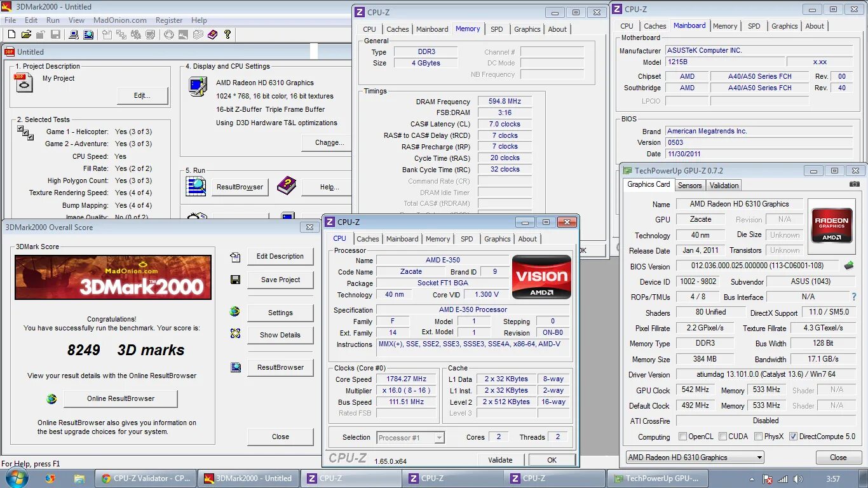Enable the CUDA checkbox in GPU-Z
The height and width of the screenshot is (488, 868).
point(722,437)
